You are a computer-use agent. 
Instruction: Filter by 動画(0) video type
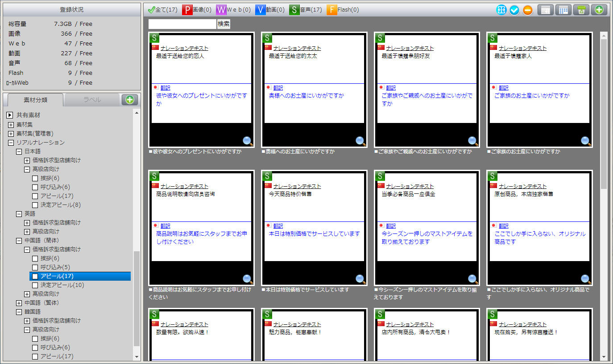tap(270, 10)
